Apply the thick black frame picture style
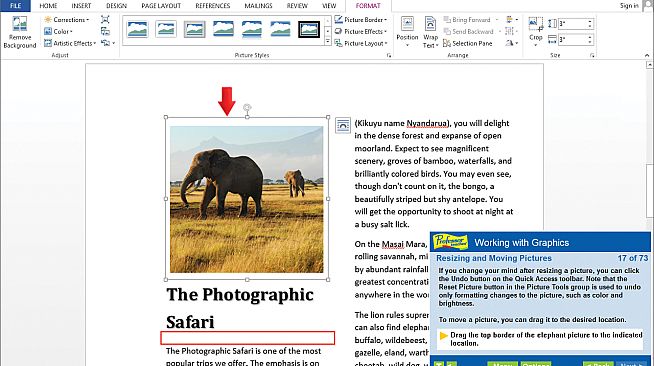 click(309, 30)
